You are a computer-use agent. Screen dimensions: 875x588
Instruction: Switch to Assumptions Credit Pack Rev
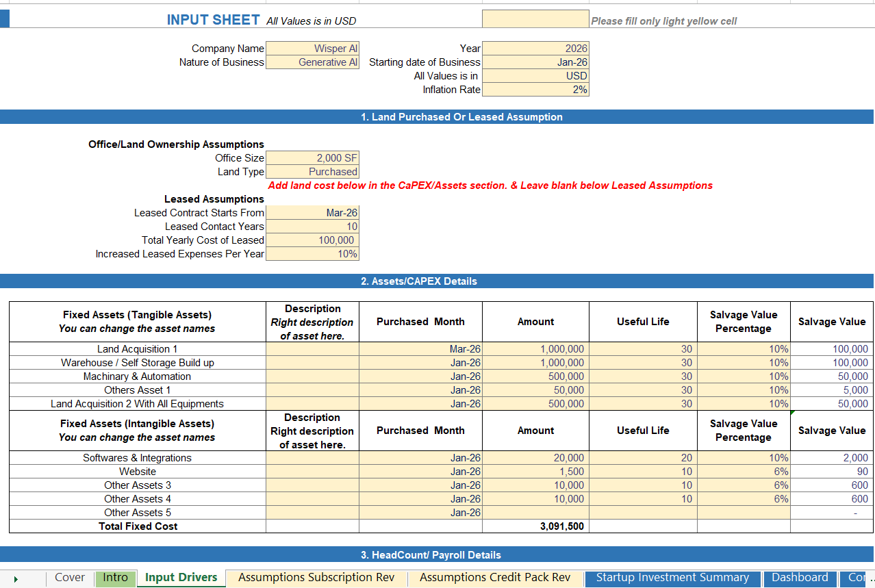tap(495, 578)
